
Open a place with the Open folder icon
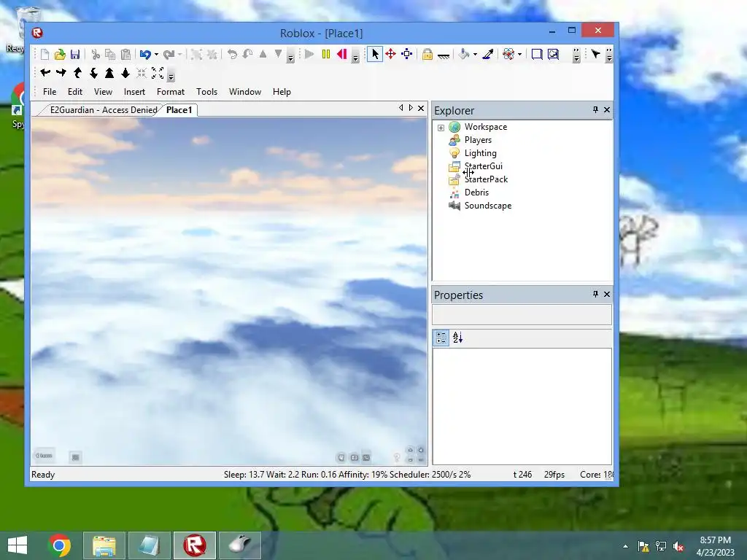[60, 54]
